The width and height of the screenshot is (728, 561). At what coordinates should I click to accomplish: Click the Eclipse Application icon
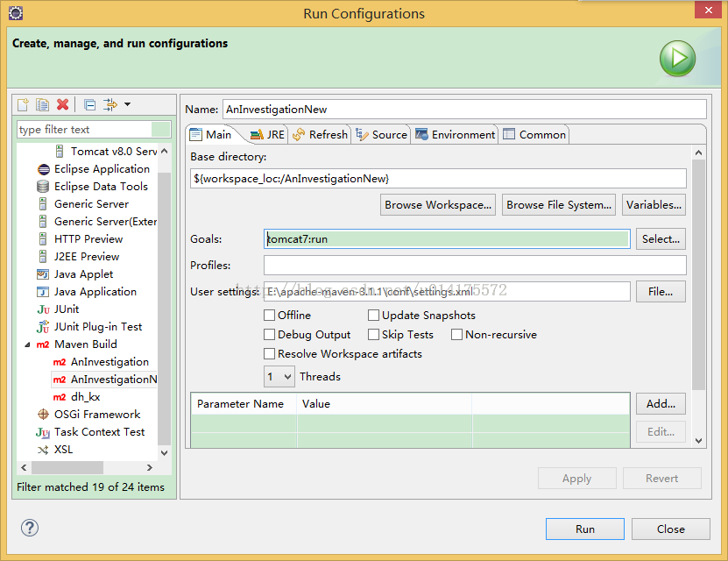tap(43, 169)
